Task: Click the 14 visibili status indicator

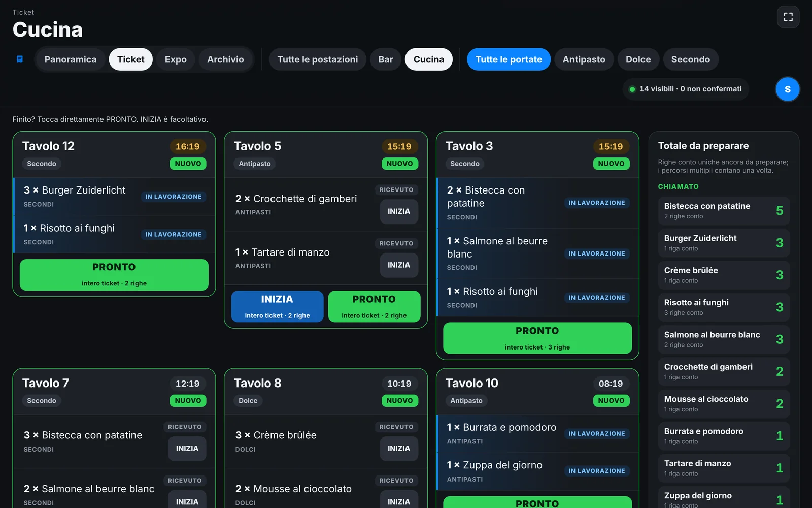Action: tap(686, 89)
